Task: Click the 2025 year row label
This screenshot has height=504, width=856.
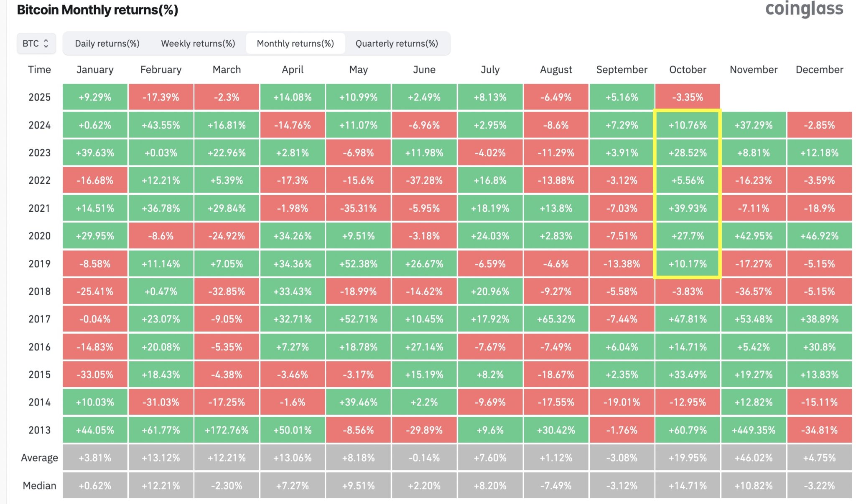Action: 40,97
